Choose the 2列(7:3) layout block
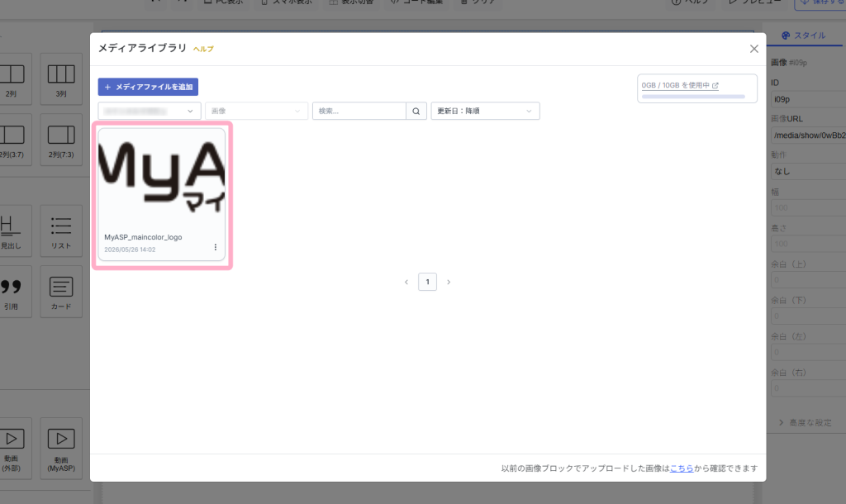This screenshot has height=504, width=846. (x=61, y=140)
